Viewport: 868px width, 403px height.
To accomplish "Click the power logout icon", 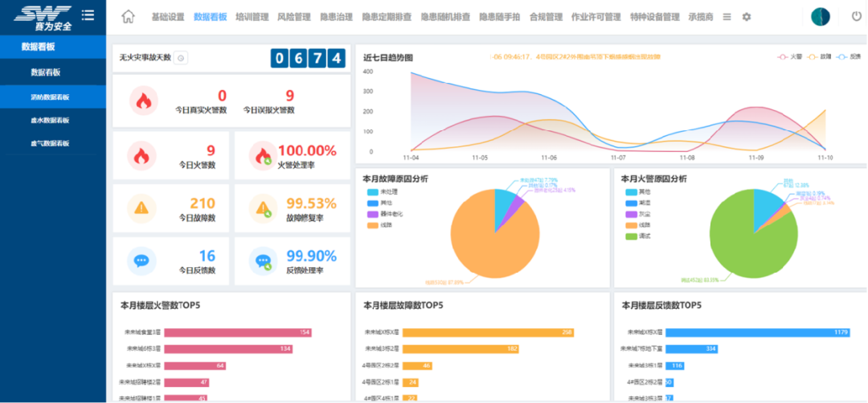I will point(857,16).
